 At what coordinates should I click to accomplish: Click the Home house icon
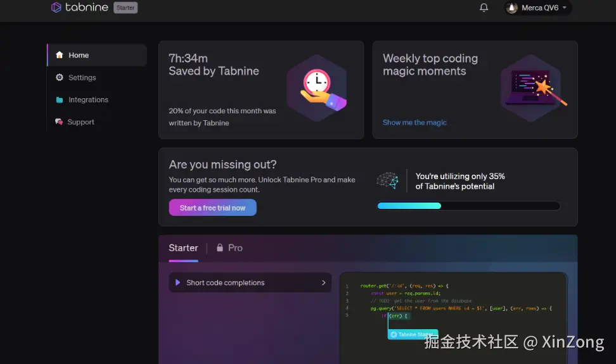click(60, 55)
